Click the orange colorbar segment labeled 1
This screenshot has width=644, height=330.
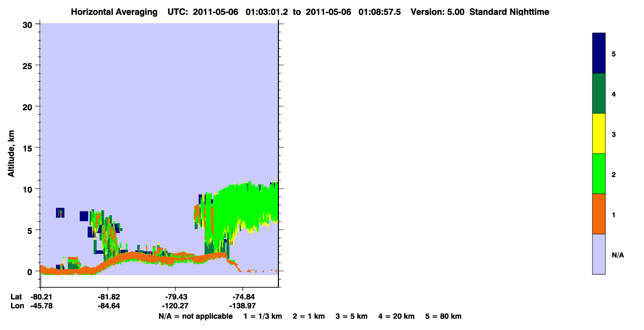point(599,214)
